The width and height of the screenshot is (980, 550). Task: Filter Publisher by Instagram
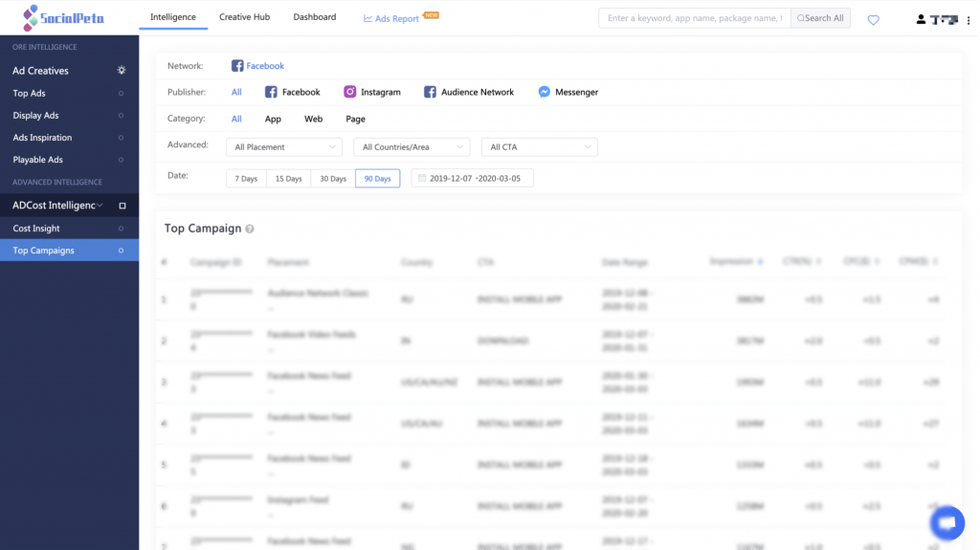[x=372, y=92]
